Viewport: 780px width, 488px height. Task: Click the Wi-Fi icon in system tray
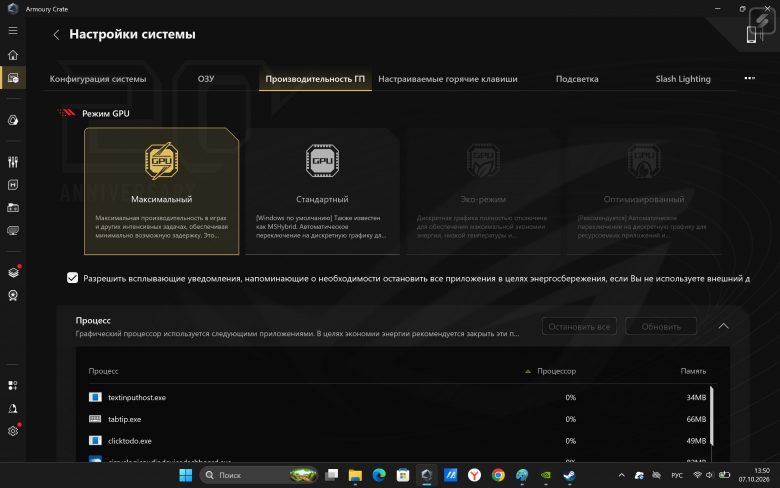[697, 475]
